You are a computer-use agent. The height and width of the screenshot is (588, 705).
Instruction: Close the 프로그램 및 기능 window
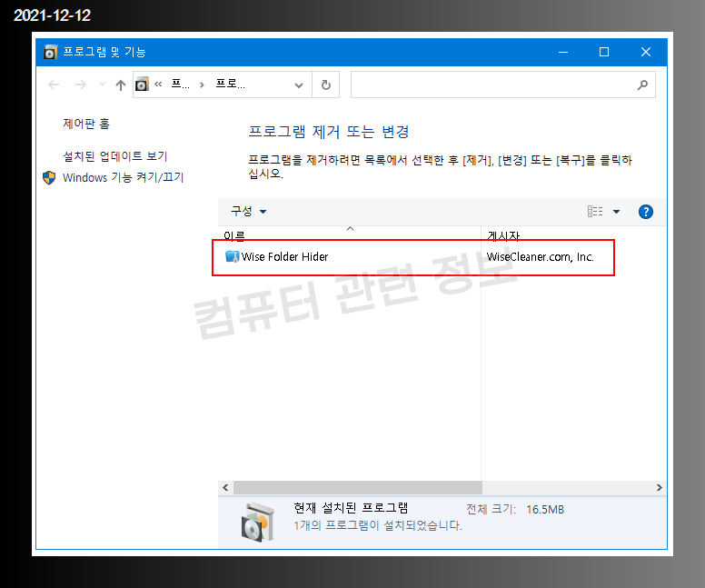pos(646,52)
